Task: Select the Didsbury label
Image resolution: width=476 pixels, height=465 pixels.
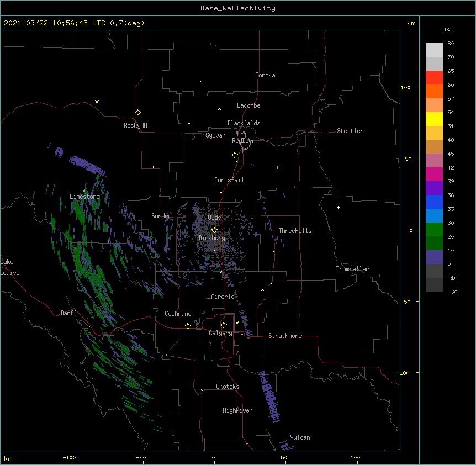Action: tap(211, 238)
